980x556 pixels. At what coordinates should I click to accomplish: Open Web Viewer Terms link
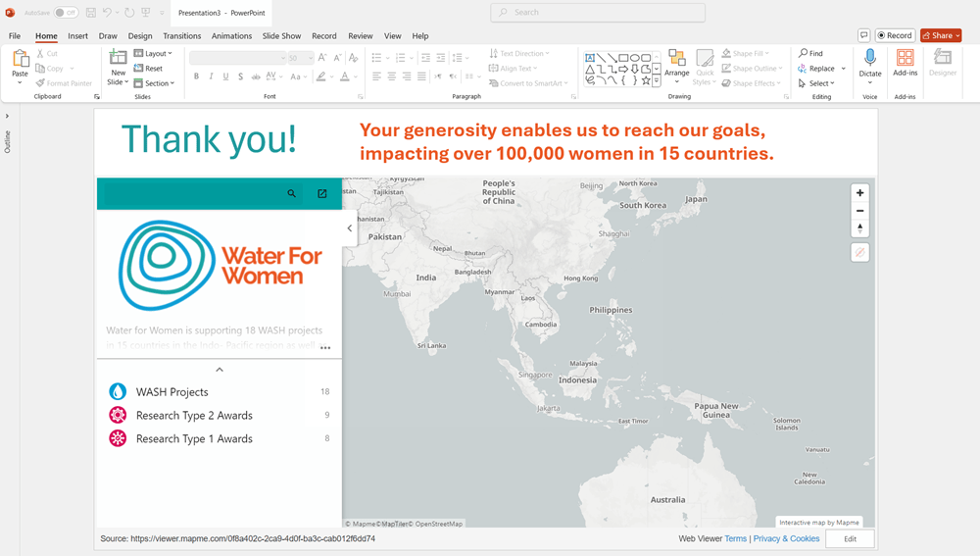[x=736, y=538]
